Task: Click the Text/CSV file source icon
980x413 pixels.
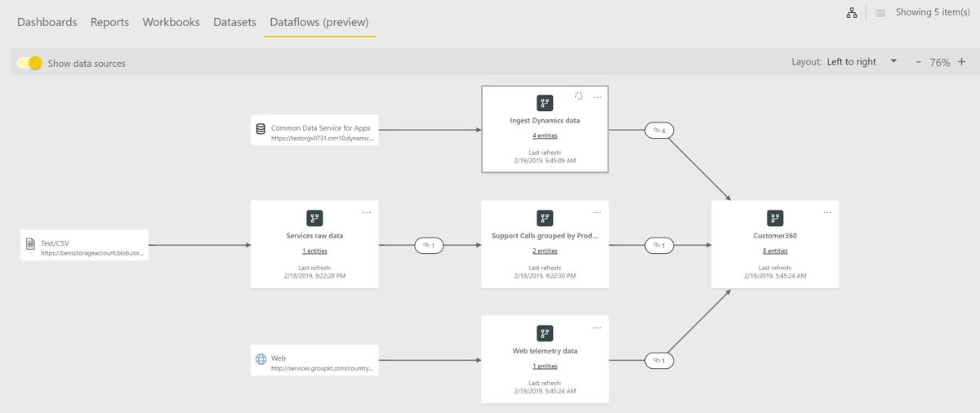Action: click(x=30, y=243)
